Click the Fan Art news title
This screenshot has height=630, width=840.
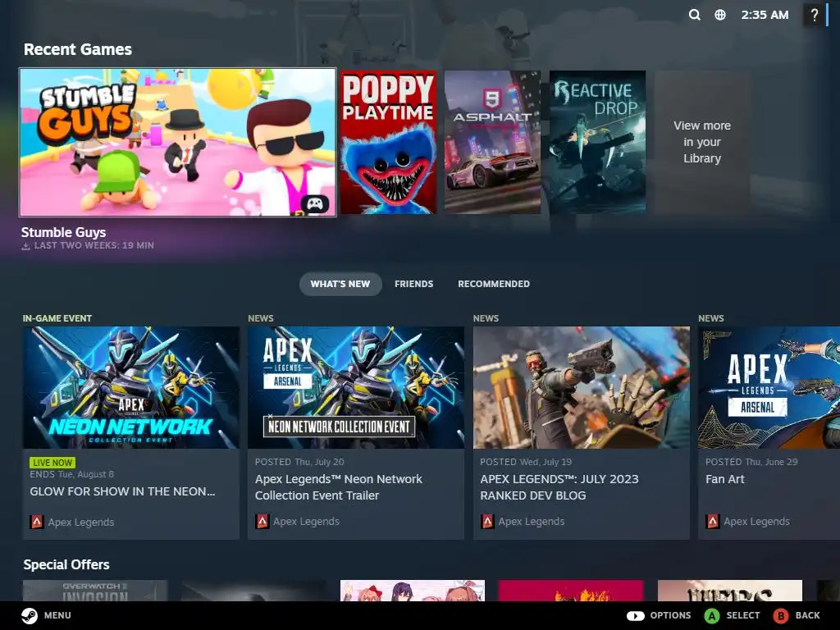[725, 479]
